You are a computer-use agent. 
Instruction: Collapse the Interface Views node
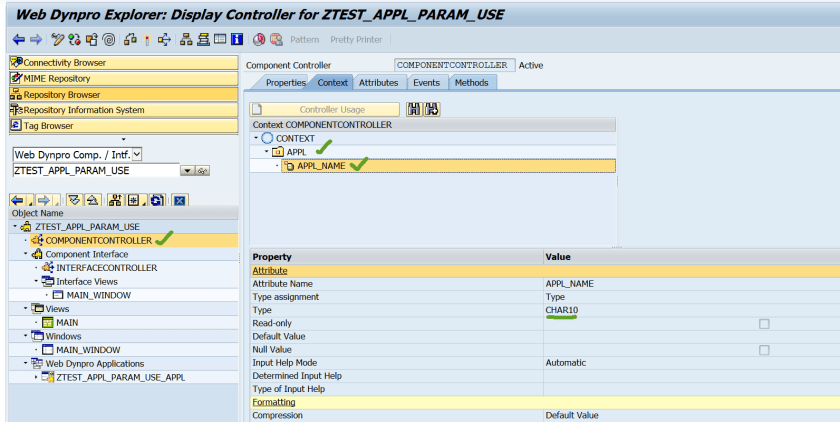coord(36,281)
